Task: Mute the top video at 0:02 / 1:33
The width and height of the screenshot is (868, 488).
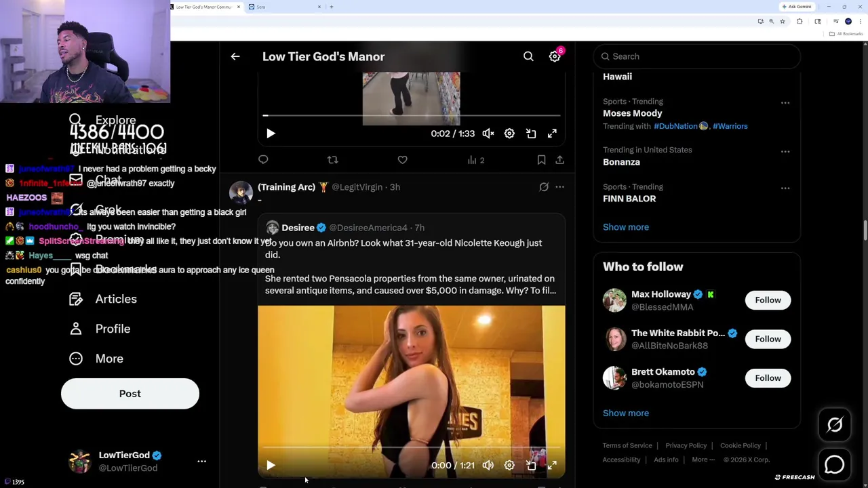Action: point(488,134)
